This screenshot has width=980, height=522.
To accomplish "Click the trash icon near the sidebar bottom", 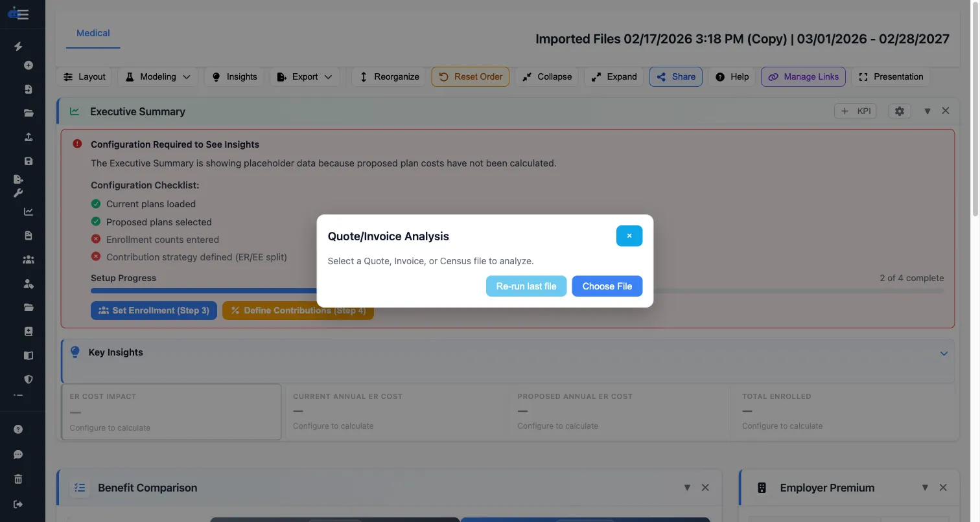I will (x=19, y=479).
